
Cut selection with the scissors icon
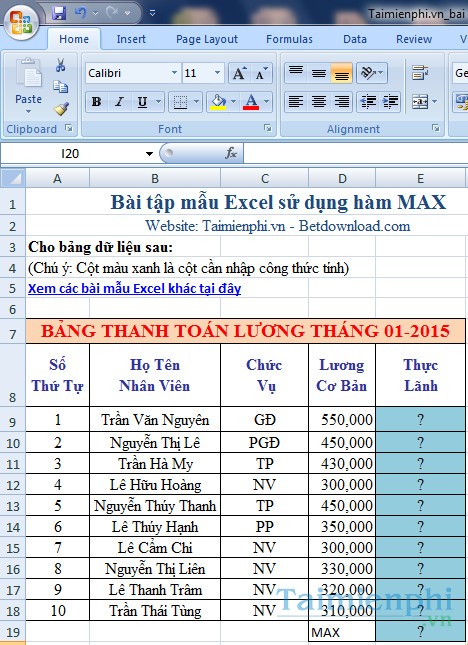pos(60,65)
